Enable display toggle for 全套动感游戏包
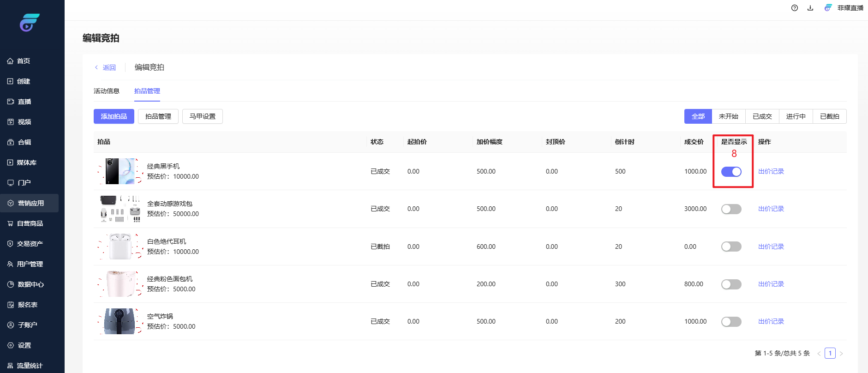 731,209
